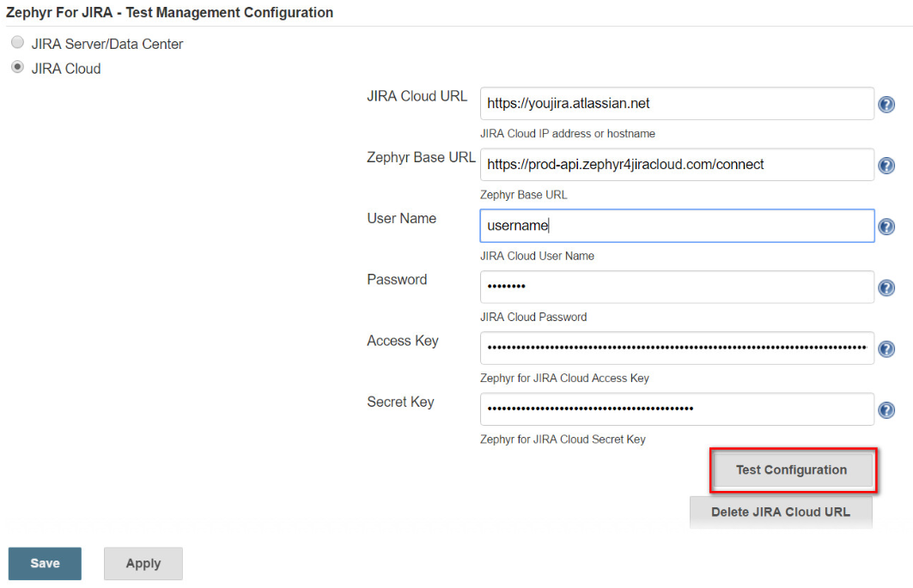Save the configuration
Screen dimensions: 913x588
pos(45,564)
